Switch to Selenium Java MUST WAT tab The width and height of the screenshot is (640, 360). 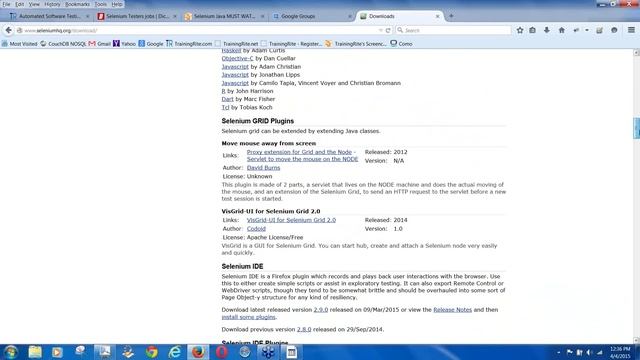pyautogui.click(x=224, y=16)
